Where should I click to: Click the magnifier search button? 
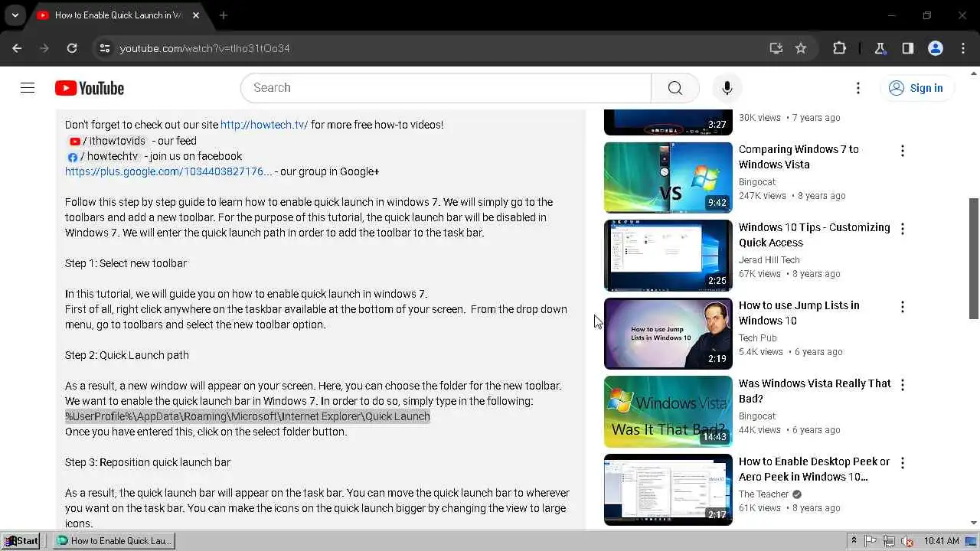(675, 88)
